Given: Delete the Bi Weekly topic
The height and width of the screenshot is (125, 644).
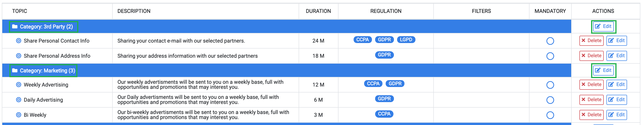Looking at the screenshot, I should [591, 115].
